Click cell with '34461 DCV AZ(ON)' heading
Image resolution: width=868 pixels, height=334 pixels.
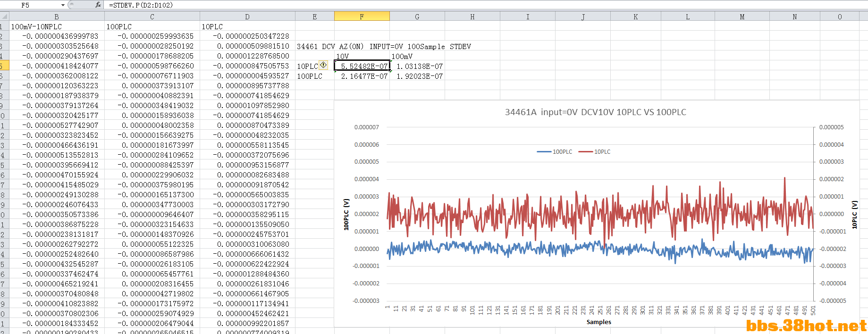pyautogui.click(x=384, y=46)
